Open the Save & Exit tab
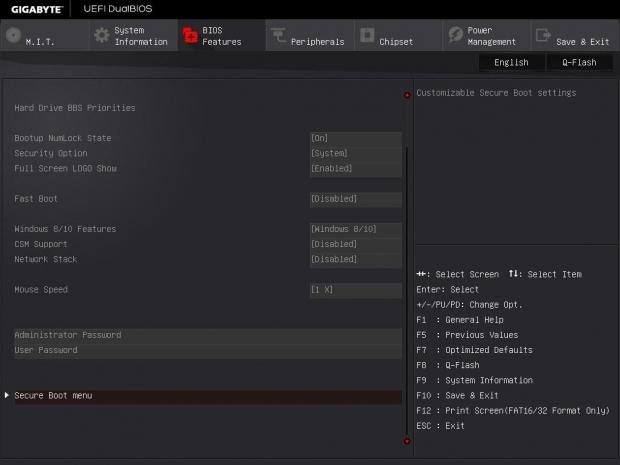 pyautogui.click(x=575, y=36)
